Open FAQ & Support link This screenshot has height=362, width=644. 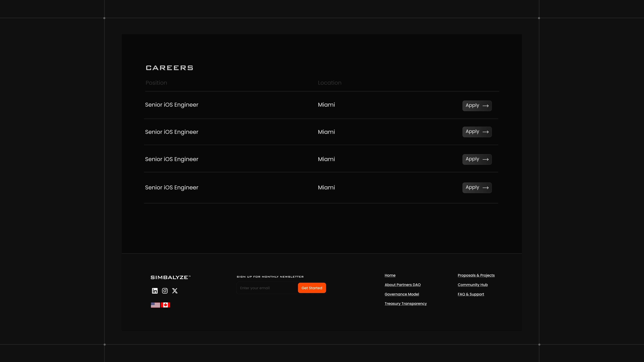coord(471,294)
